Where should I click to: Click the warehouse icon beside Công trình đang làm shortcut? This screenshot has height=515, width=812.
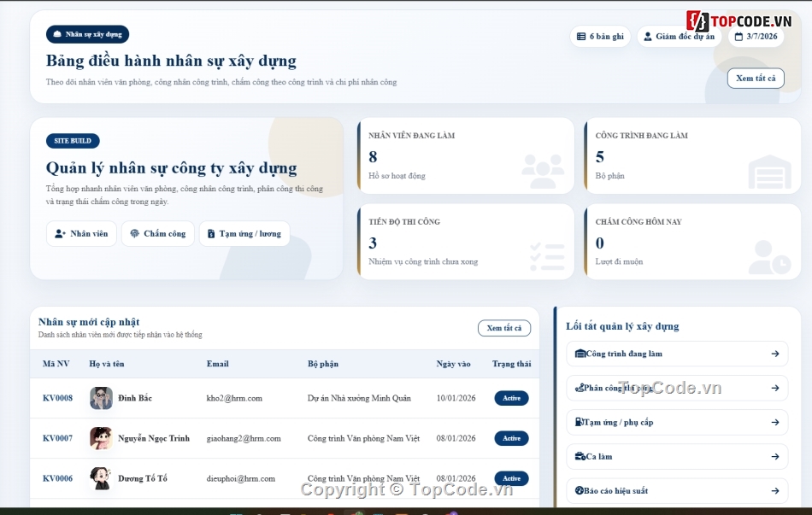[580, 354]
